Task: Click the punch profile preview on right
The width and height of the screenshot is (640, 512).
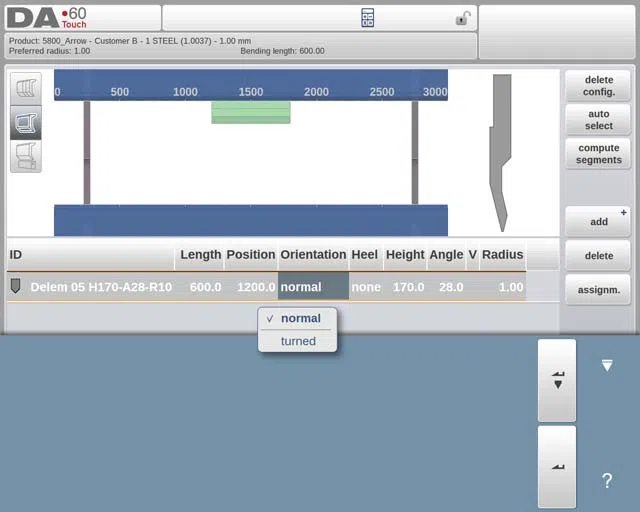Action: pyautogui.click(x=500, y=153)
